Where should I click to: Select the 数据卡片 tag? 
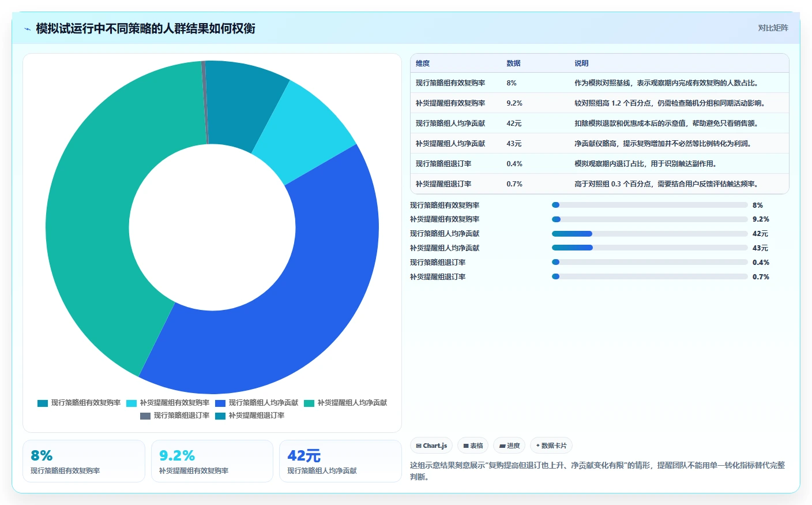coord(551,446)
